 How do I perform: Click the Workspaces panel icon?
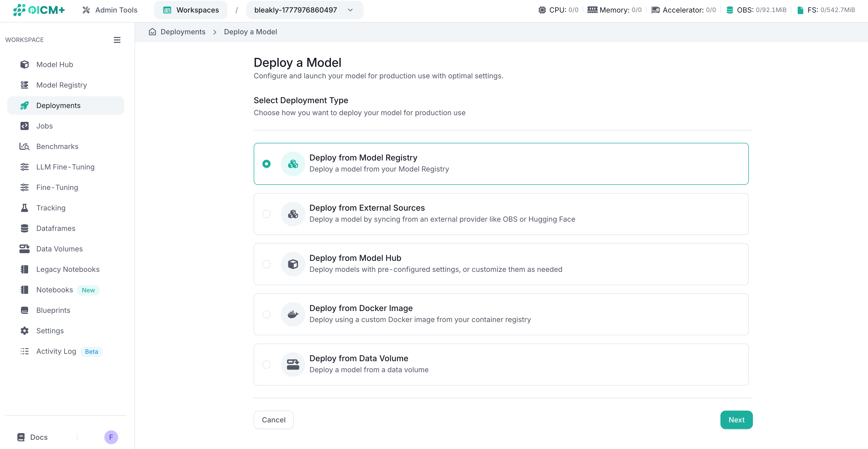point(167,10)
